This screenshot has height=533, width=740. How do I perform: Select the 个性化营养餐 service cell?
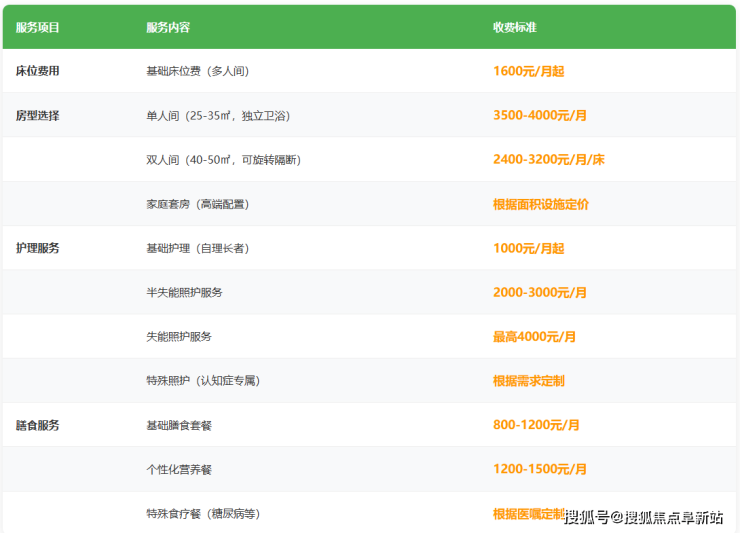click(179, 469)
